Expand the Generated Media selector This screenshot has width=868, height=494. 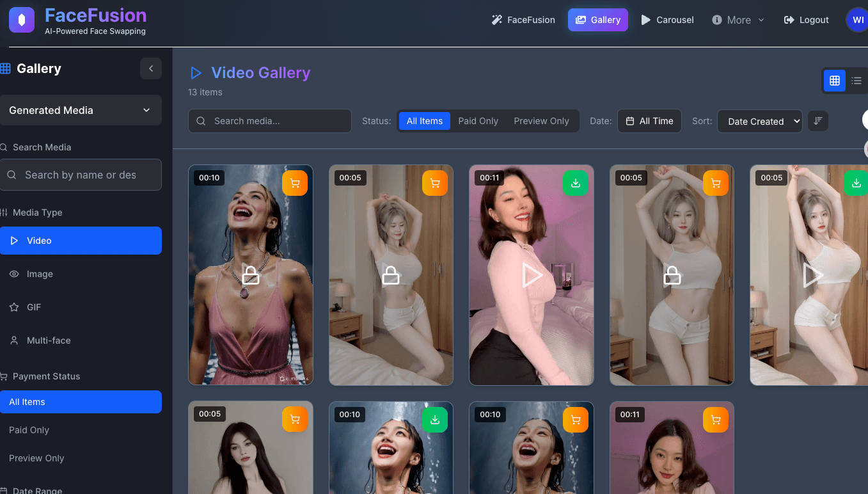81,110
